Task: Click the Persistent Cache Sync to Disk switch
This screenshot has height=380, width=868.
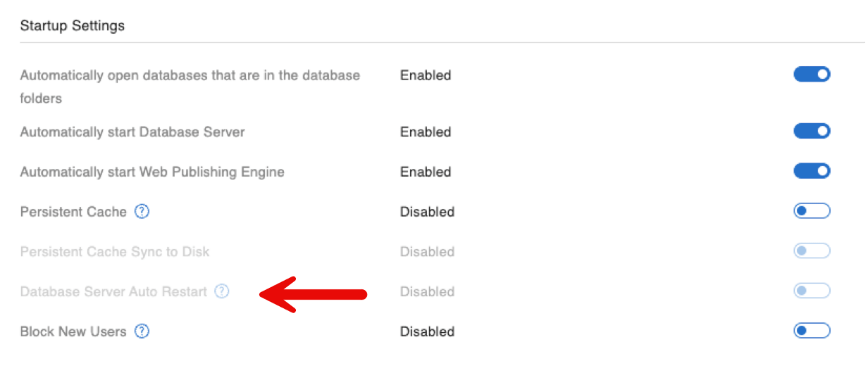Action: (x=812, y=251)
